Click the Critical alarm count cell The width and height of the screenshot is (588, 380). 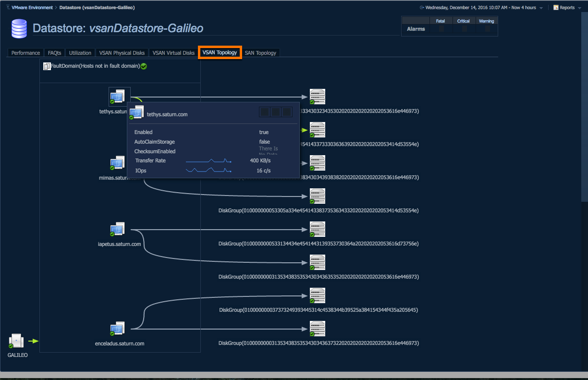coord(464,29)
